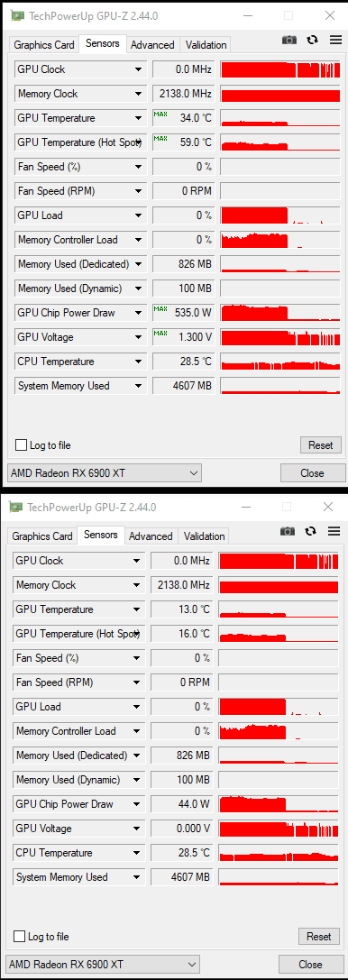Image resolution: width=348 pixels, height=980 pixels.
Task: Click GPU Load graph in top window
Action: (280, 215)
